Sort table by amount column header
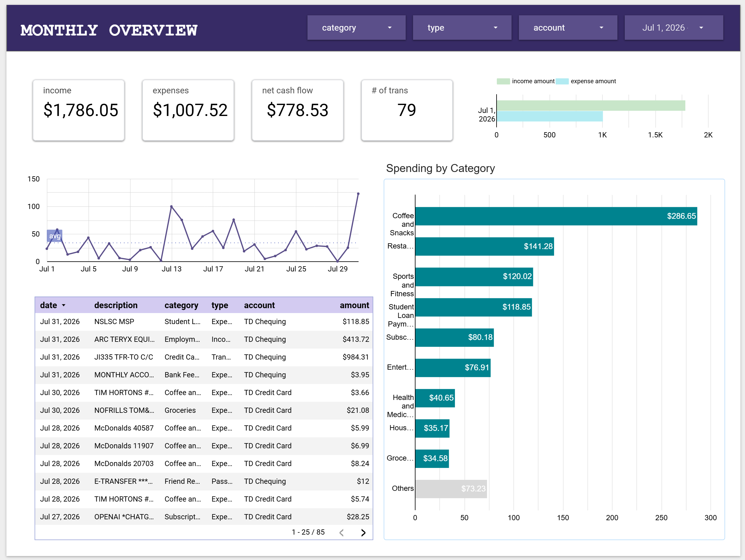This screenshot has height=560, width=745. click(354, 305)
